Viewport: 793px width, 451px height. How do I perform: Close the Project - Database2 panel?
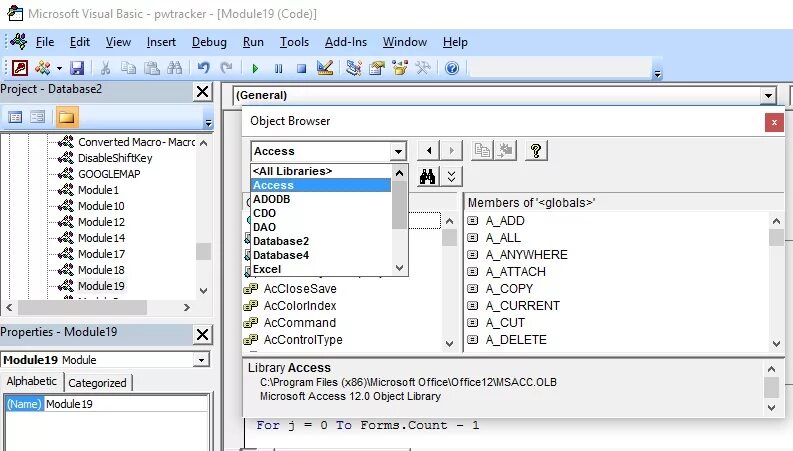click(202, 92)
